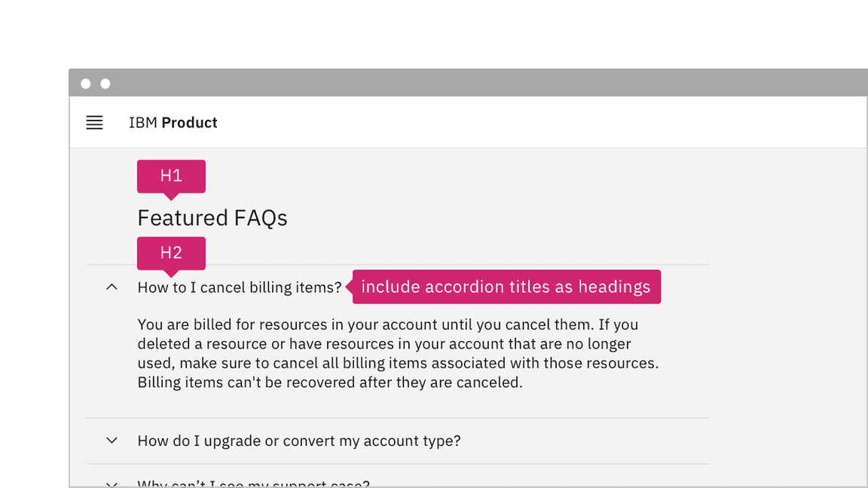The height and width of the screenshot is (488, 868).
Task: Collapse the cancel billing items accordion chevron
Action: 112,287
